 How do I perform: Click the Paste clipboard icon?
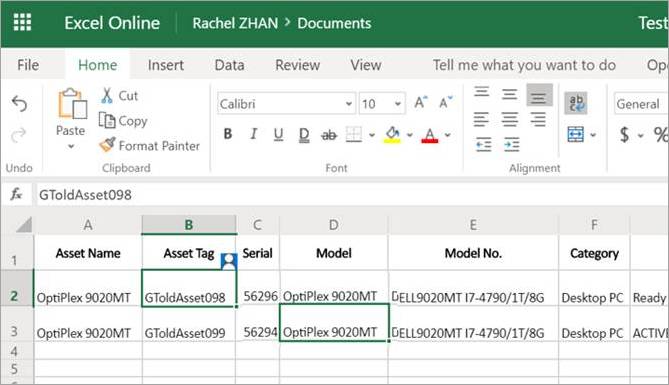pyautogui.click(x=72, y=104)
